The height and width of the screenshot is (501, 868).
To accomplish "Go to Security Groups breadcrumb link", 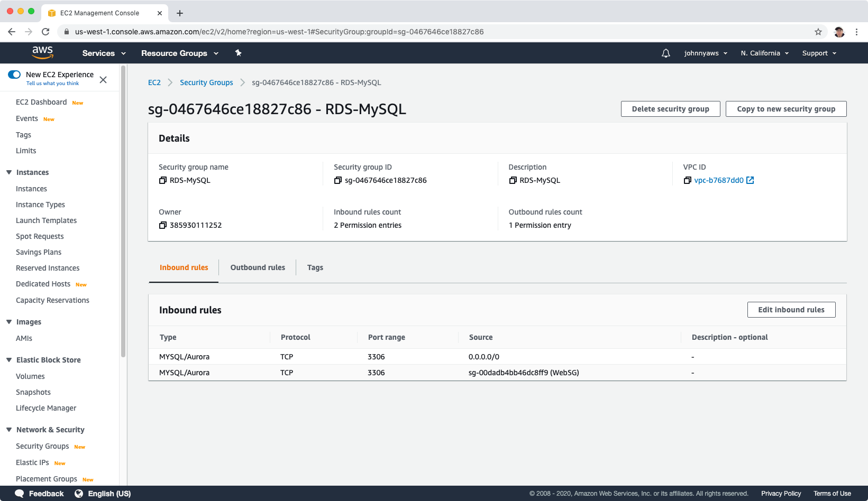I will click(206, 82).
